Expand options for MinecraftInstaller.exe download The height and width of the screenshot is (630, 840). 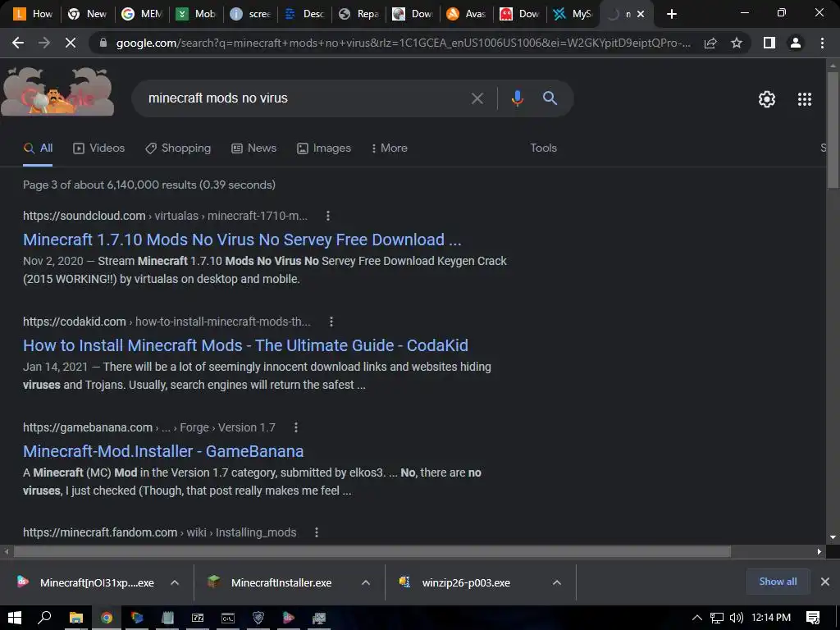tap(365, 583)
